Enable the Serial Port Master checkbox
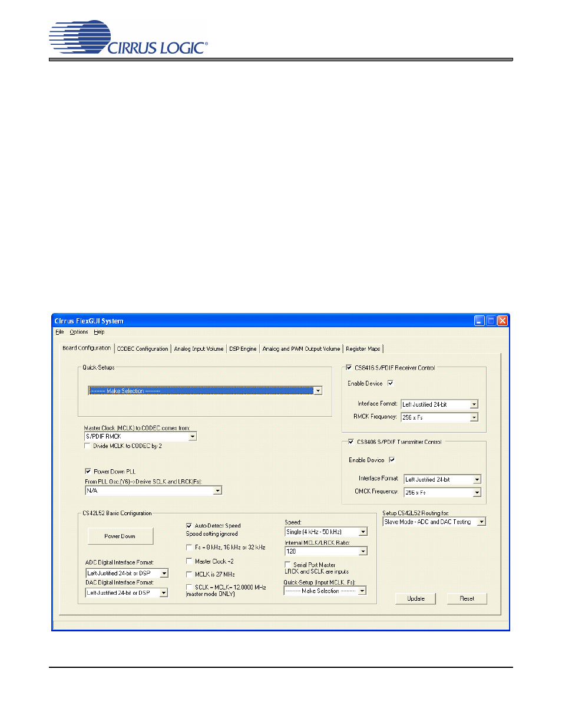 click(x=287, y=565)
